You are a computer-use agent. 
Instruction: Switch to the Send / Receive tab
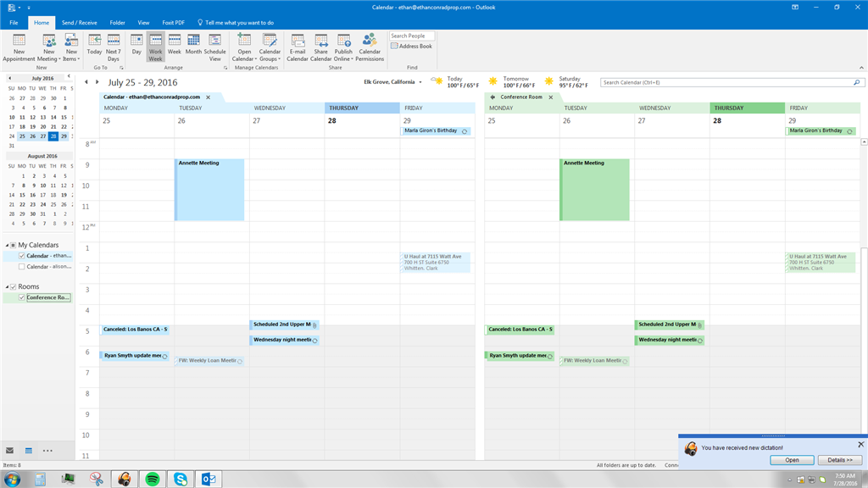tap(79, 23)
